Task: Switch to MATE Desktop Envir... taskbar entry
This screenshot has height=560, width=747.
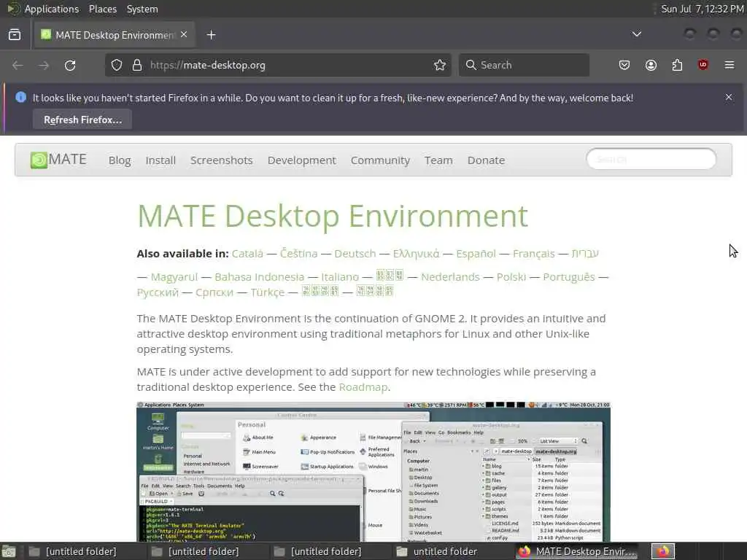Action: 578,551
